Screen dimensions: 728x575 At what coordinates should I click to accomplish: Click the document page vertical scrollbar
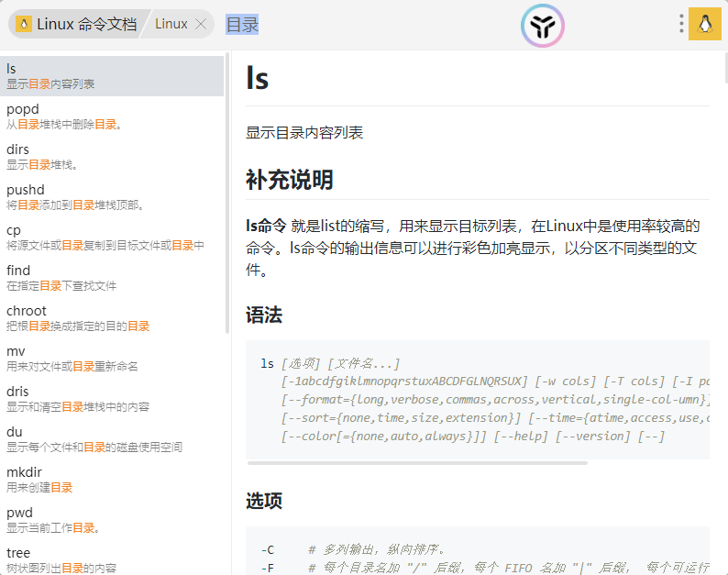pos(725,66)
